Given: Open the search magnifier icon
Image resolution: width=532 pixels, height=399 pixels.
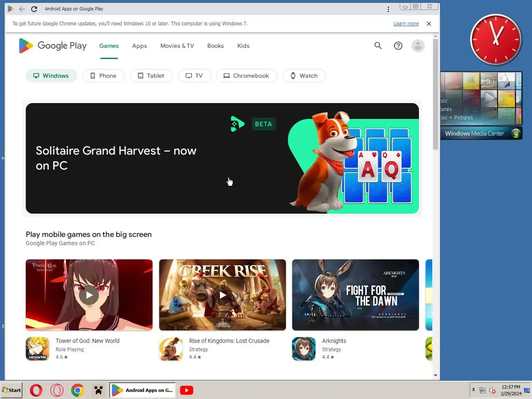Looking at the screenshot, I should [x=378, y=46].
